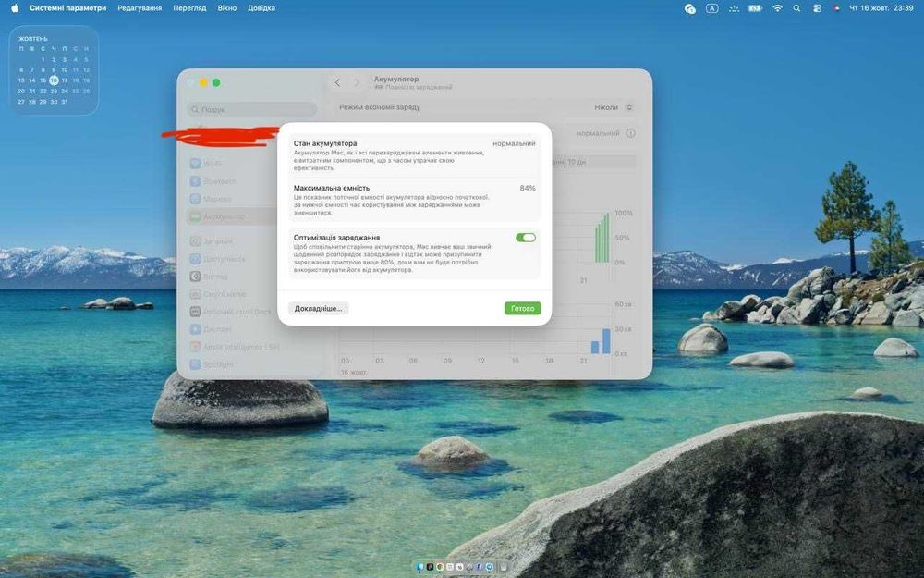Click day 16 in the calendar widget
This screenshot has width=924, height=578.
click(54, 80)
